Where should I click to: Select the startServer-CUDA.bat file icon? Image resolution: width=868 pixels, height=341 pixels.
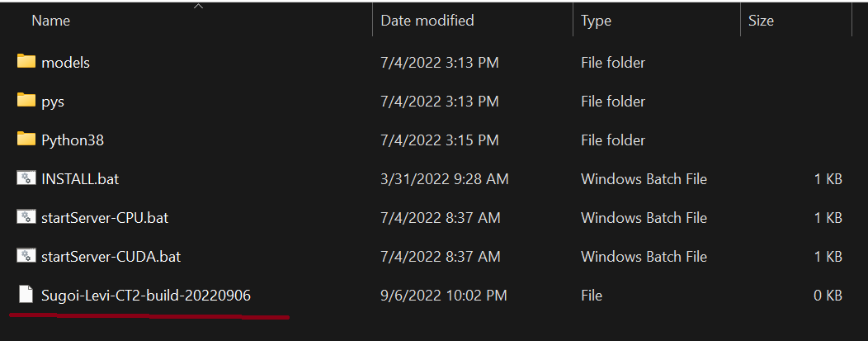coord(26,256)
